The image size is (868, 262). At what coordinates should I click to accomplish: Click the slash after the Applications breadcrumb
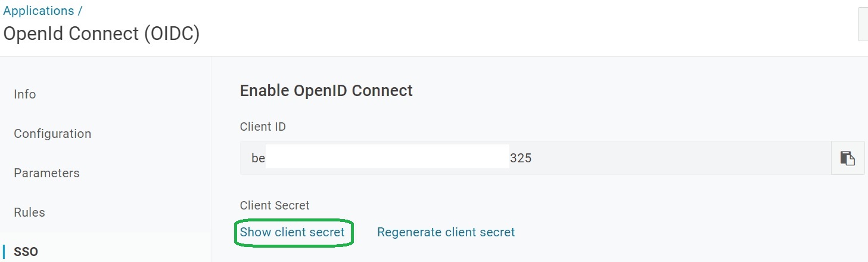point(80,11)
